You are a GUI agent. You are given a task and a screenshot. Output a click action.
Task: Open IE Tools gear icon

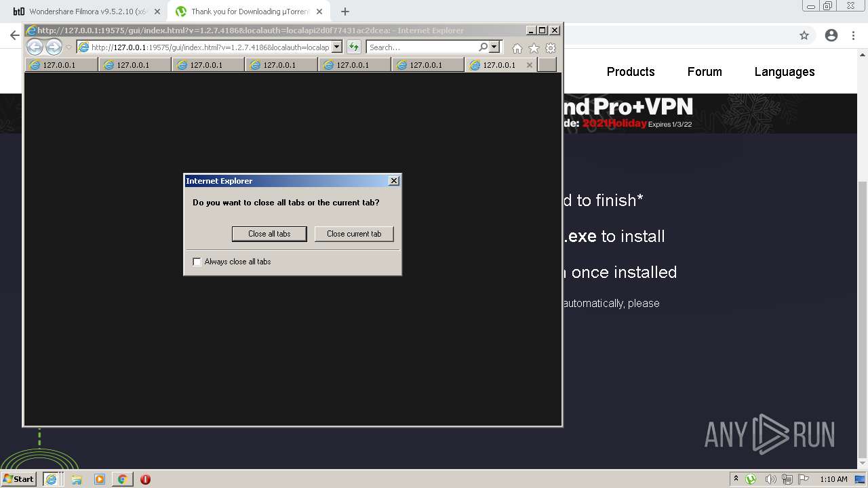point(551,48)
